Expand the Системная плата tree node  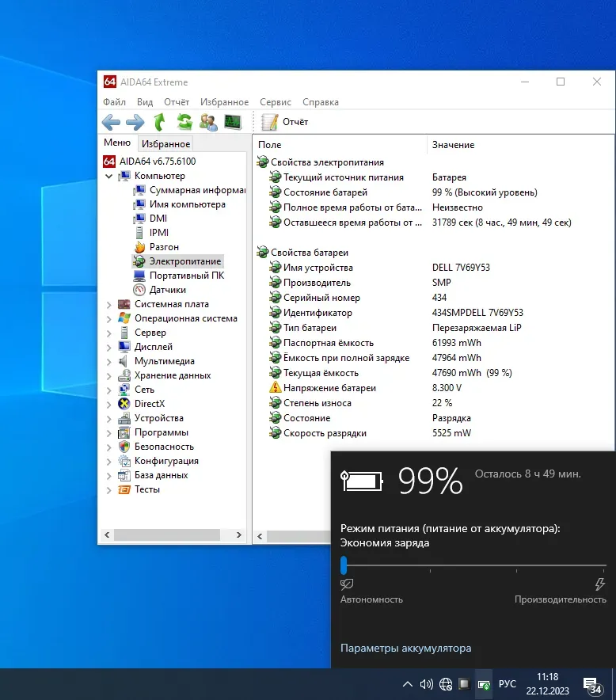point(109,304)
